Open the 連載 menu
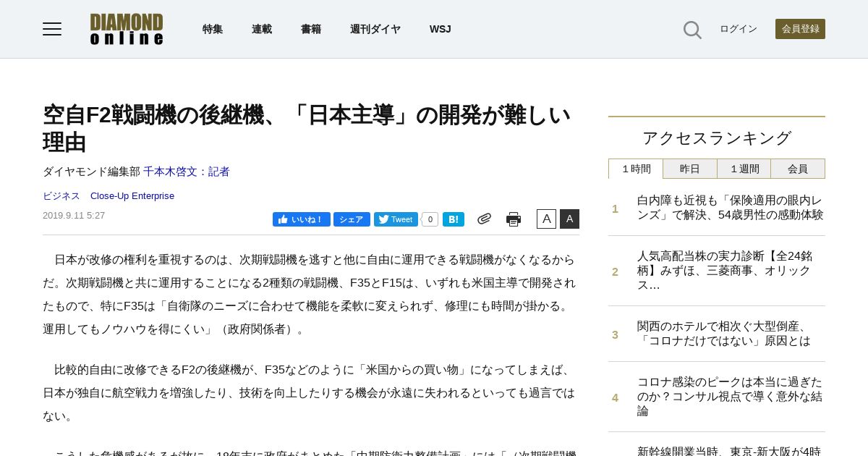Image resolution: width=868 pixels, height=456 pixels. [x=262, y=29]
